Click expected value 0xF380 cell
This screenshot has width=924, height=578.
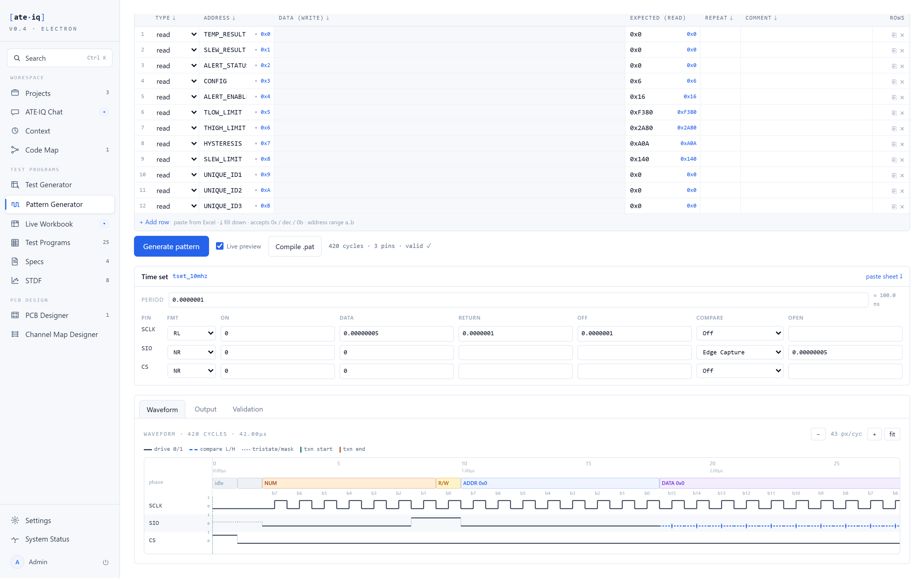(662, 112)
